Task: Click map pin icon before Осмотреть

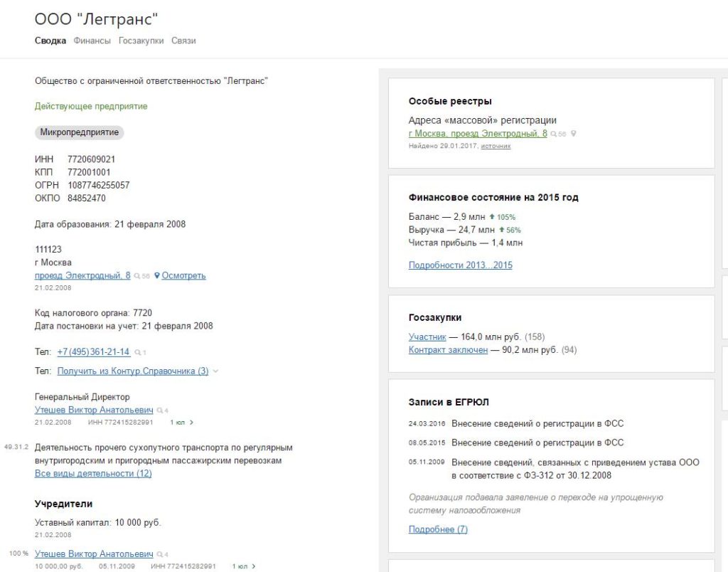Action: click(x=157, y=275)
